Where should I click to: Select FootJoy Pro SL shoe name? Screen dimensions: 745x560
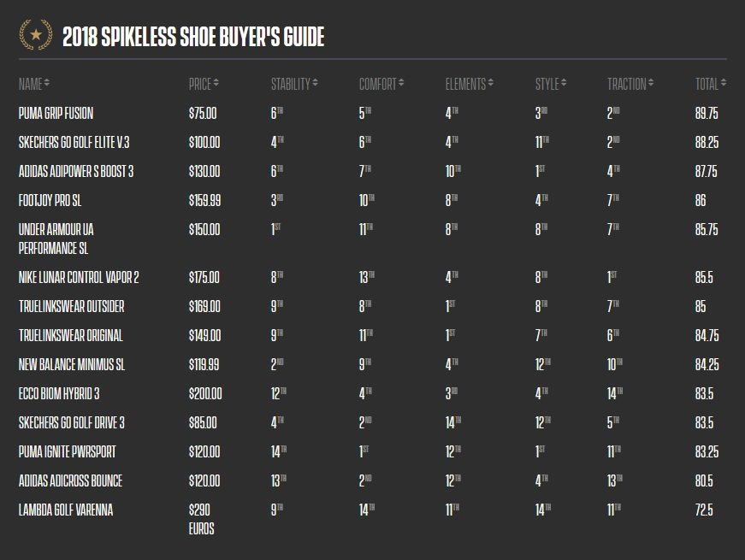[50, 200]
